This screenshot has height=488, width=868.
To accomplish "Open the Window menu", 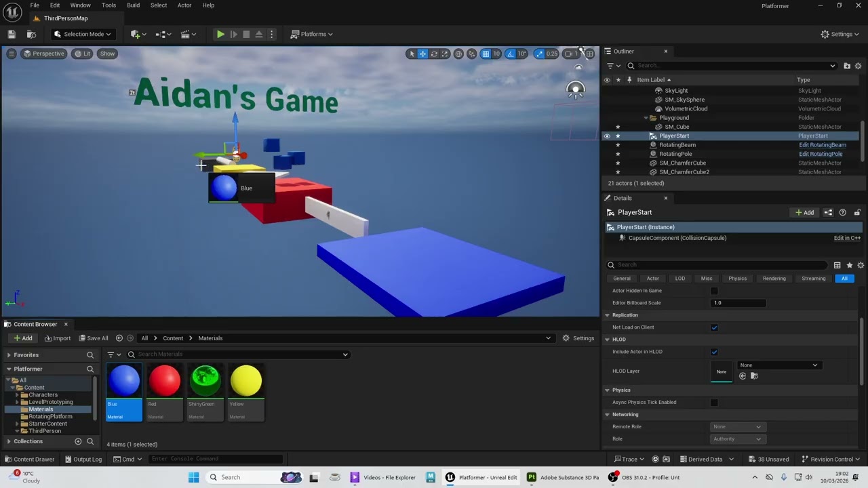I will tap(80, 5).
